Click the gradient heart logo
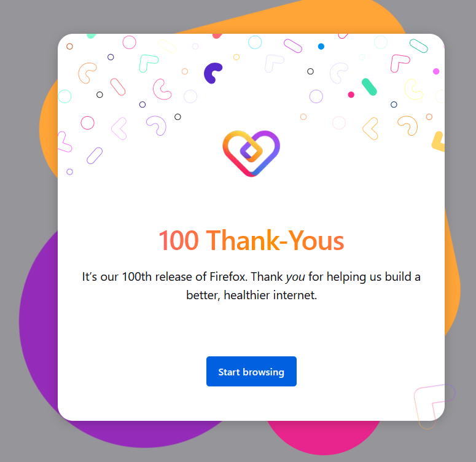 click(x=251, y=152)
